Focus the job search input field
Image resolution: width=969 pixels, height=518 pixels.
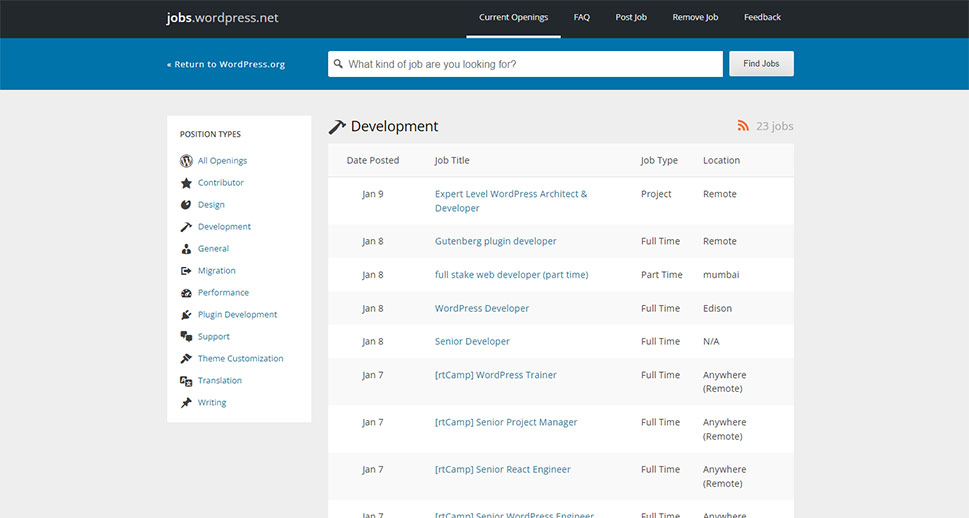[525, 64]
